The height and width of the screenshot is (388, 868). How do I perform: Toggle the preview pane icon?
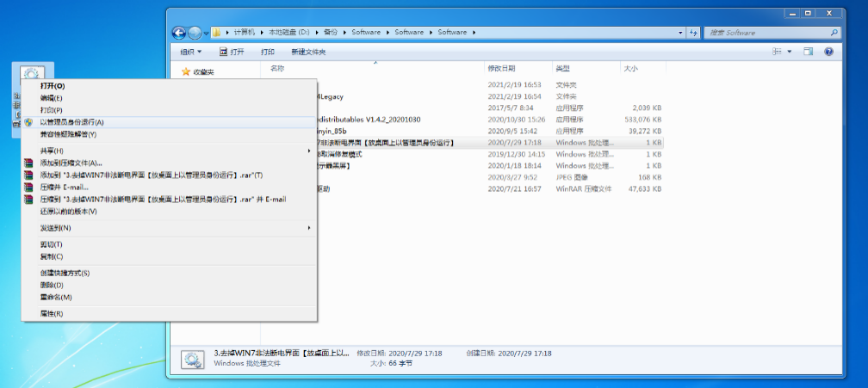tap(808, 52)
